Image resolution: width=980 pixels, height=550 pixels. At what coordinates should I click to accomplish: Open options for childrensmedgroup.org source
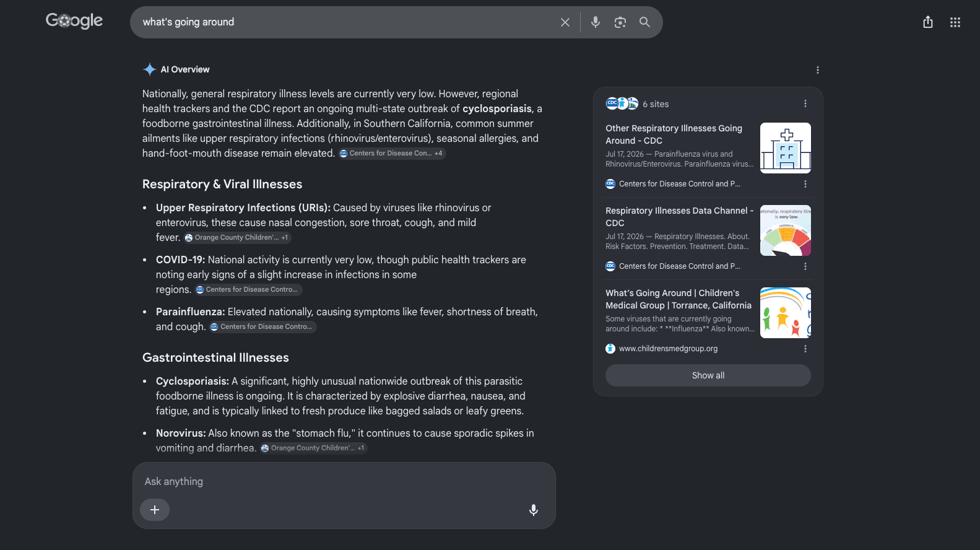pyautogui.click(x=805, y=349)
